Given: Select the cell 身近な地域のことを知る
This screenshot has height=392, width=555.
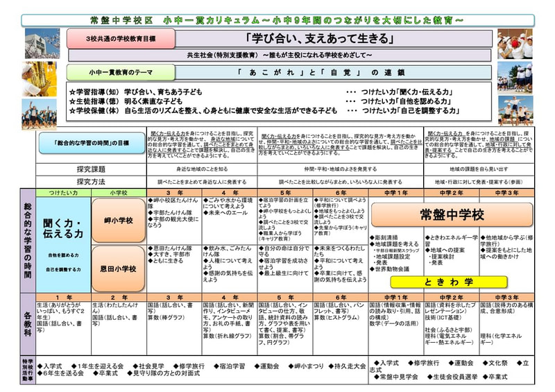Looking at the screenshot, I should pyautogui.click(x=202, y=169).
